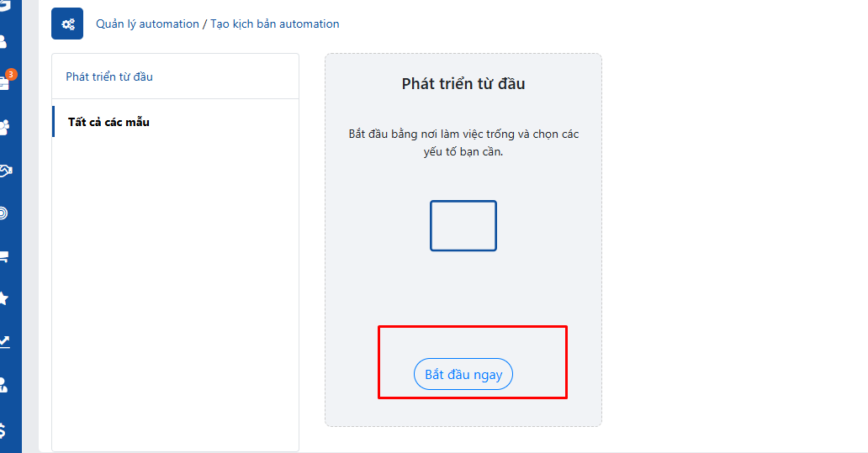
Task: Open the star favorites icon in sidebar
Action: point(3,298)
